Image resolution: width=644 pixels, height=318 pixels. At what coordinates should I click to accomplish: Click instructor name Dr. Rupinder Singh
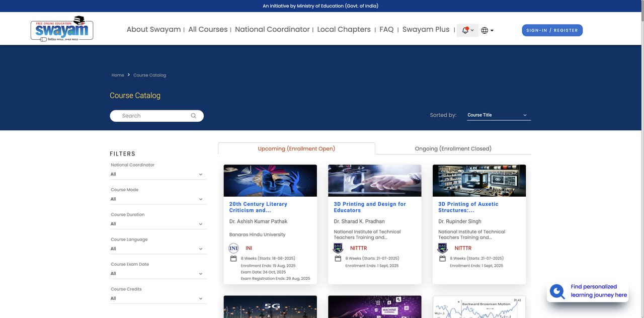460,221
